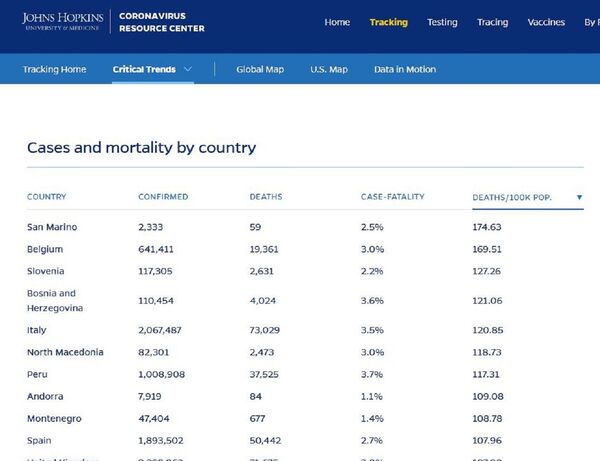Open the Tracing page
This screenshot has width=600, height=461.
tap(492, 22)
